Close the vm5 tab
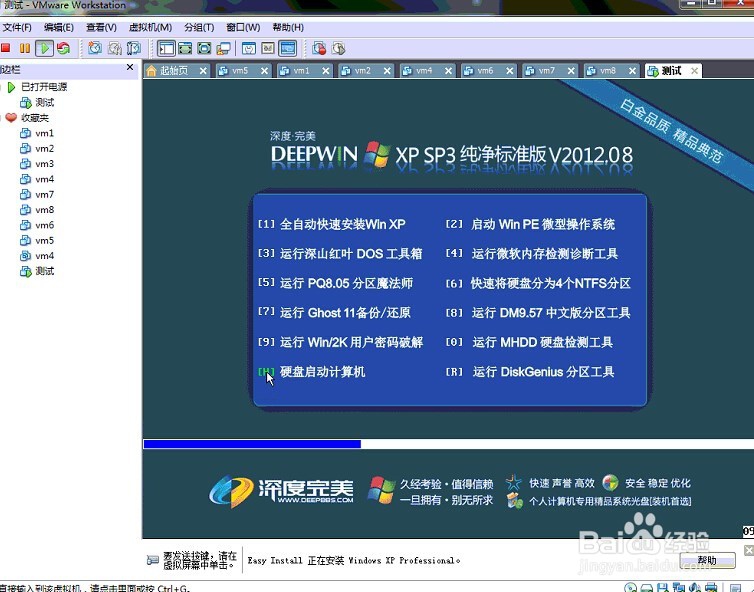The image size is (754, 592). tap(264, 71)
